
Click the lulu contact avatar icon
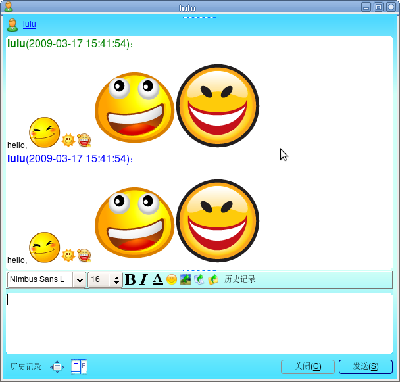[13, 25]
